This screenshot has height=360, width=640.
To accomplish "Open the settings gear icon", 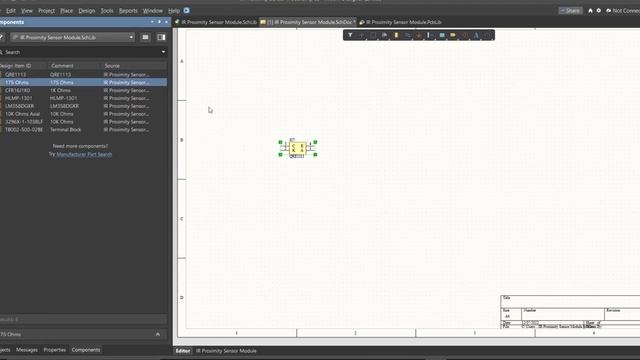I will pos(599,11).
